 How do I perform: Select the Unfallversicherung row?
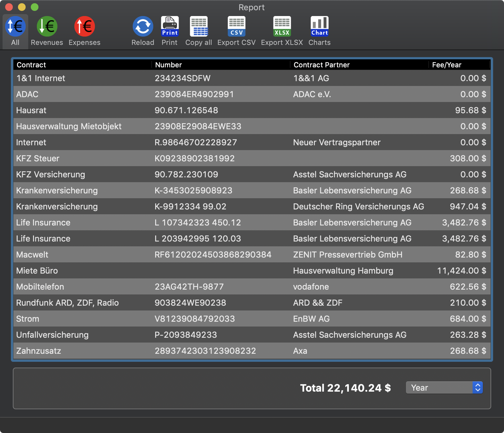(252, 335)
